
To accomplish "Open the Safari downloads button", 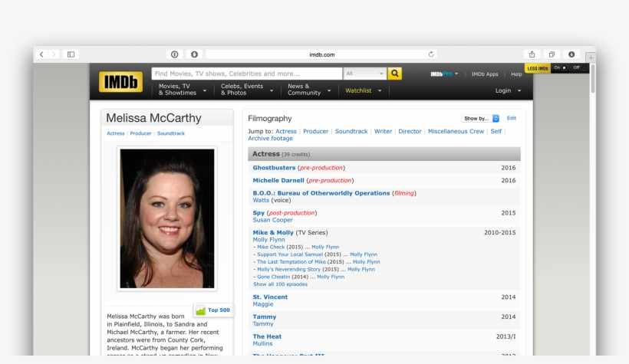I will [571, 54].
